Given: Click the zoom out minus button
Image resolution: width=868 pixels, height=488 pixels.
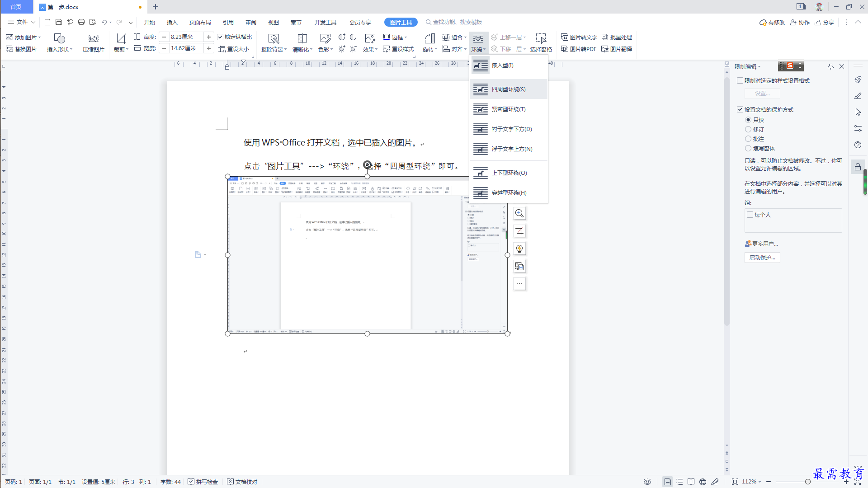Looking at the screenshot, I should tap(769, 482).
